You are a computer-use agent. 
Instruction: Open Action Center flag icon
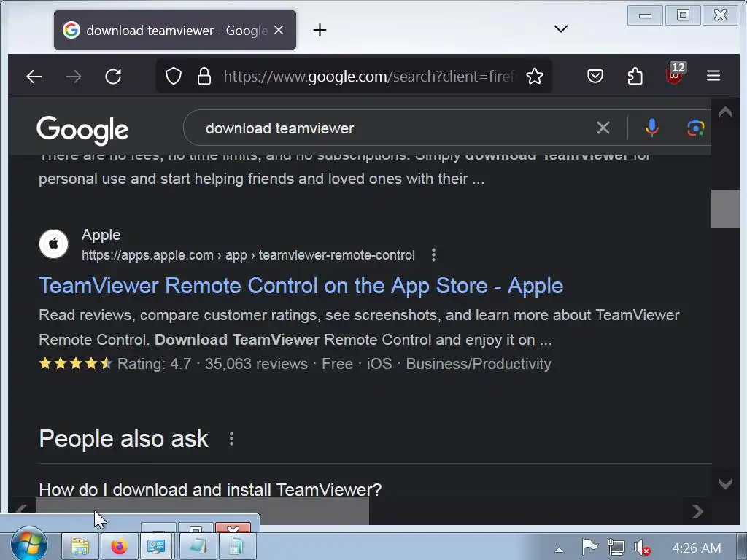click(589, 547)
